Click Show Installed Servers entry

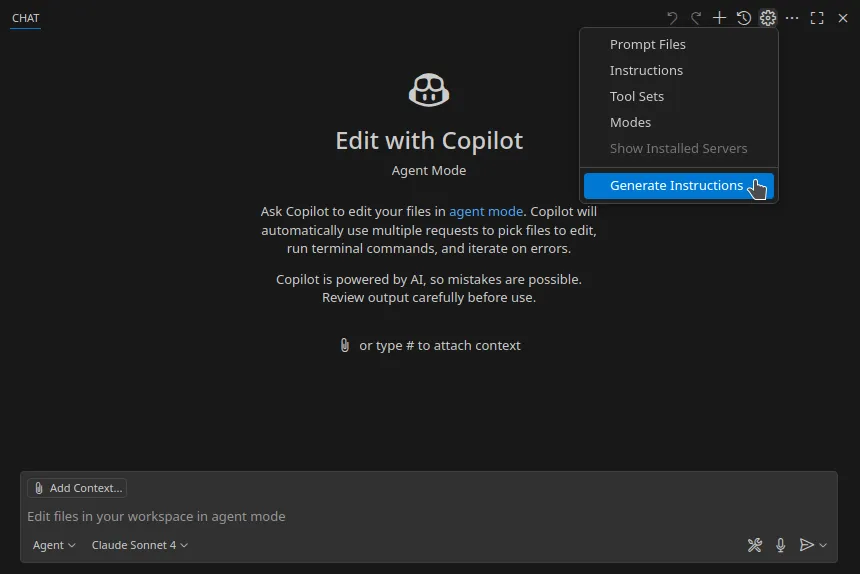(678, 149)
